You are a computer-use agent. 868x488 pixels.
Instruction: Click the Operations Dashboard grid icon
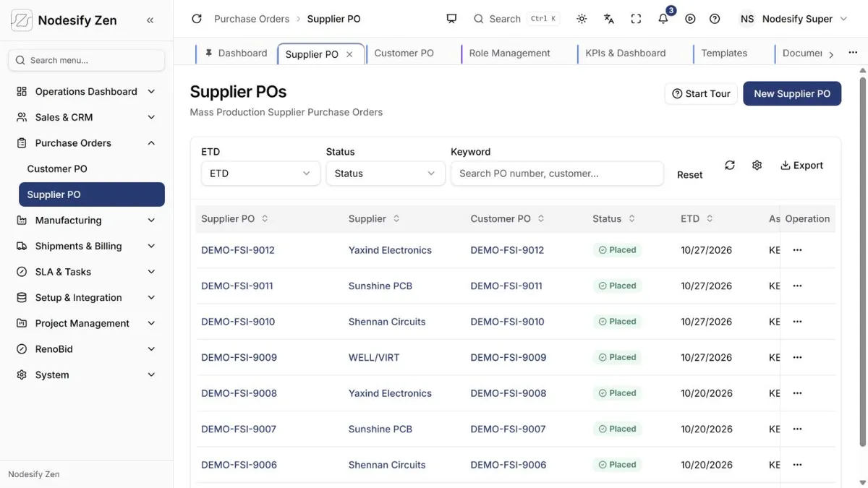(22, 91)
